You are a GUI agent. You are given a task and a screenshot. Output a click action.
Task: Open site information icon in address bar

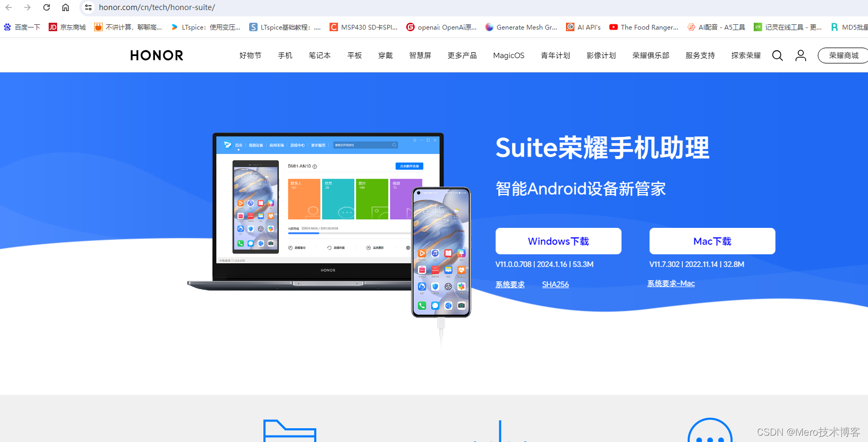tap(88, 7)
